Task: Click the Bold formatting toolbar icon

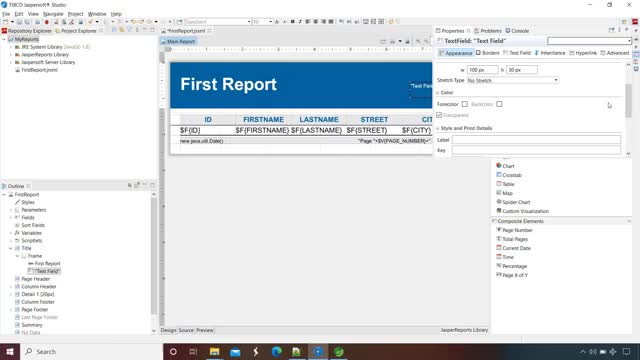Action: (x=293, y=22)
